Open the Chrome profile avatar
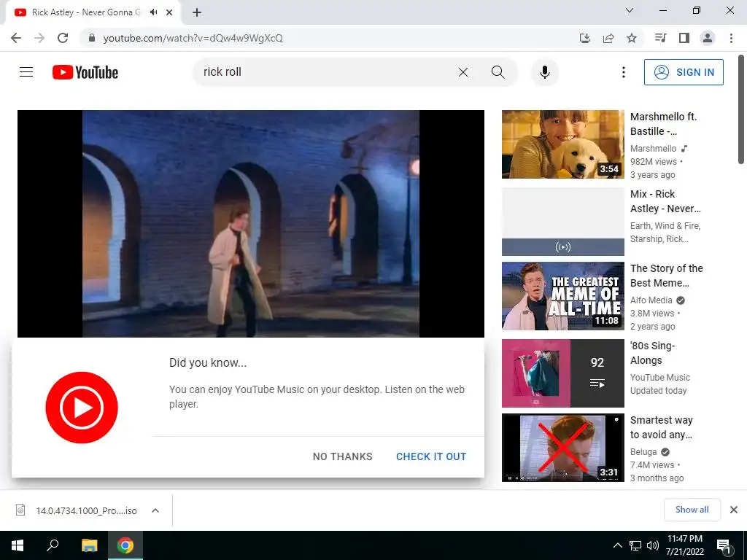Viewport: 747px width, 560px height. 708,38
